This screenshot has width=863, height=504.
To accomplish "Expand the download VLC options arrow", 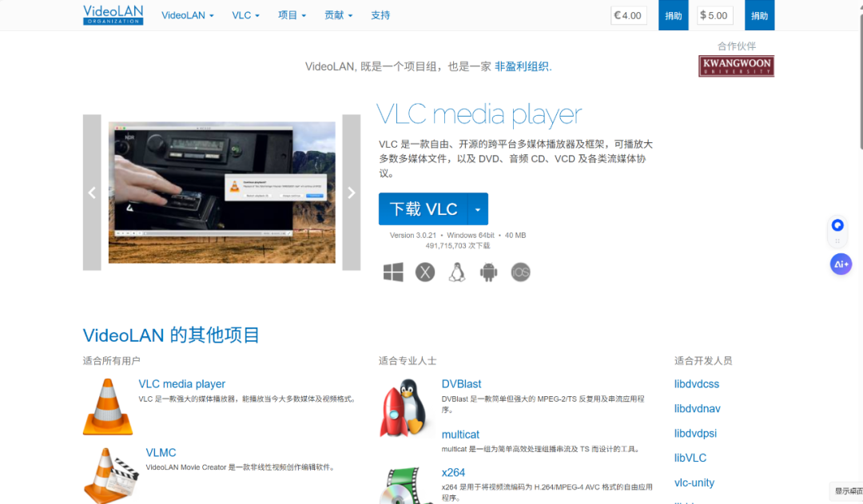I will click(477, 209).
